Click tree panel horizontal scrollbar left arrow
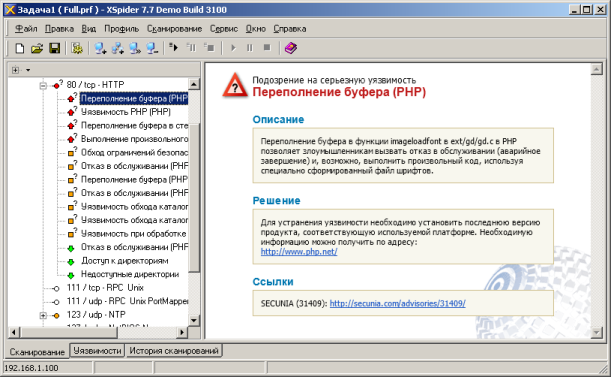This screenshot has height=377, width=611. click(14, 332)
